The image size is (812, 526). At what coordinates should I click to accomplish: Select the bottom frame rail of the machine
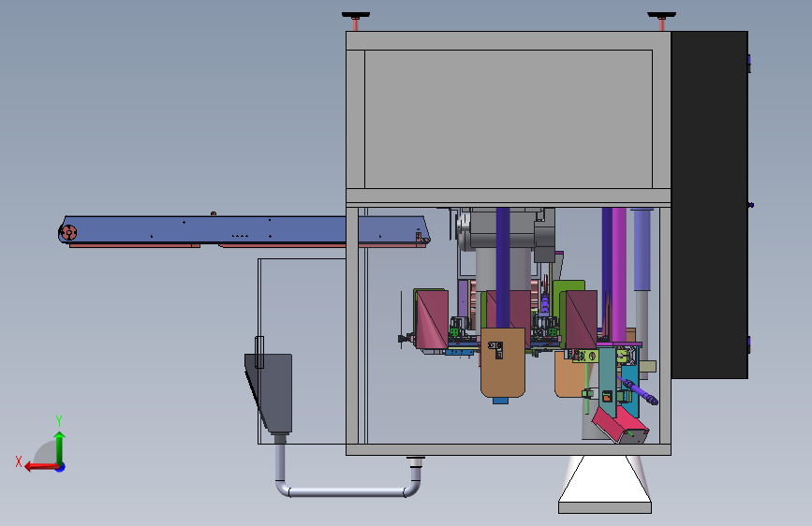(509, 450)
